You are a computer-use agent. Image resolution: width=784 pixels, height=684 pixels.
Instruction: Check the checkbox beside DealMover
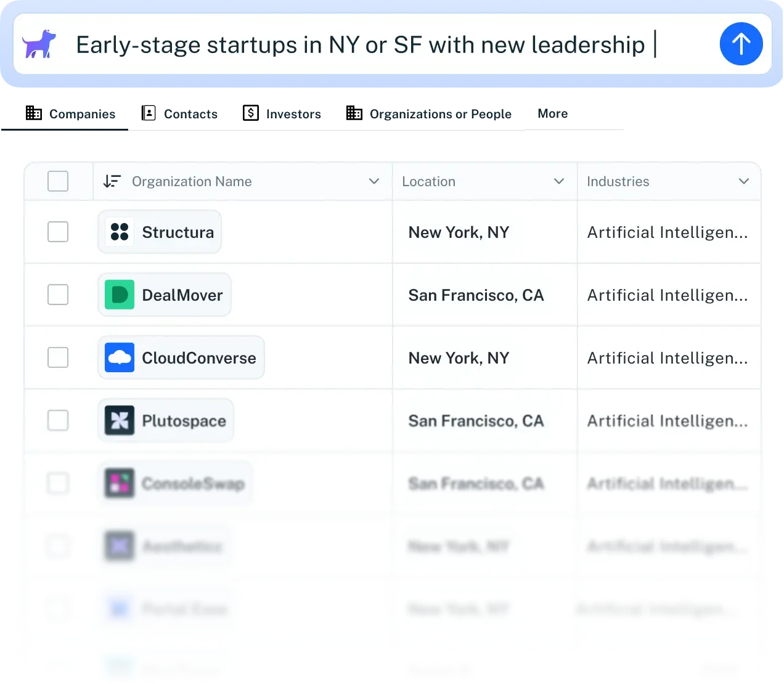click(x=57, y=295)
